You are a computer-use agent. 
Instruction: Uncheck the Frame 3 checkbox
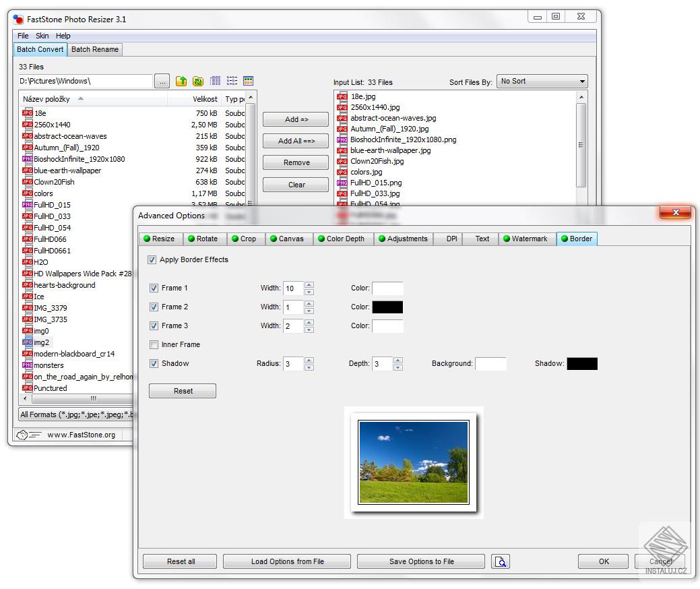click(x=154, y=326)
